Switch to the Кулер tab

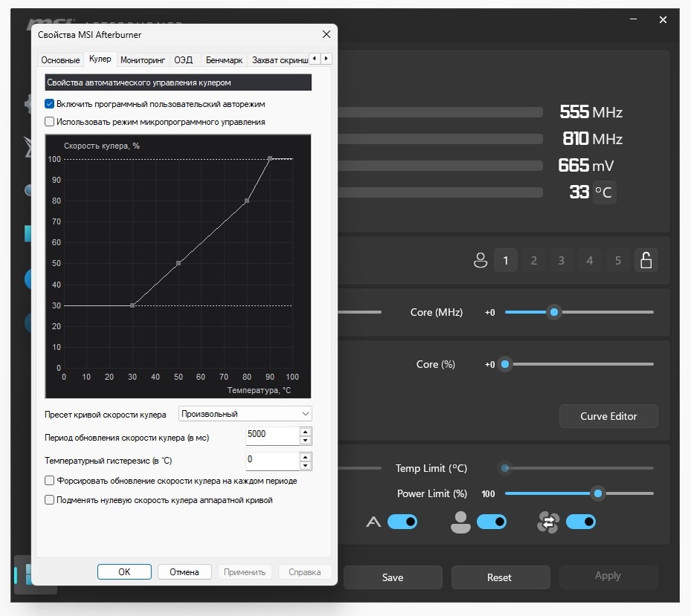point(100,59)
